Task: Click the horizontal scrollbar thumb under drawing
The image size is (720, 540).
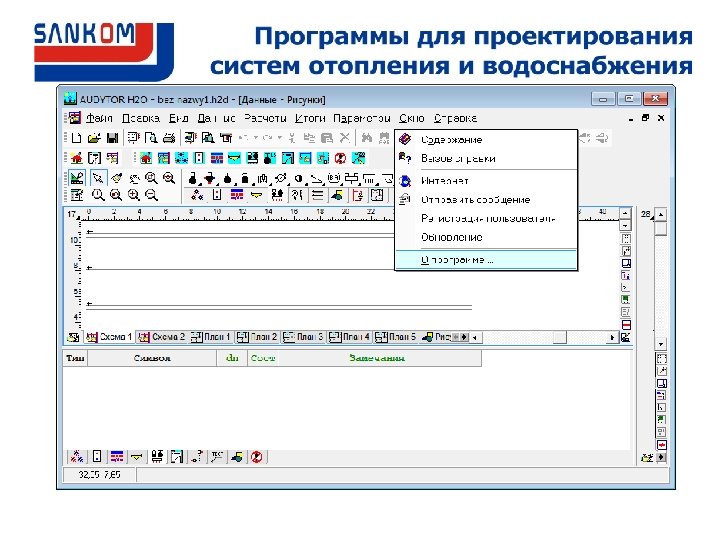Action: tap(559, 338)
